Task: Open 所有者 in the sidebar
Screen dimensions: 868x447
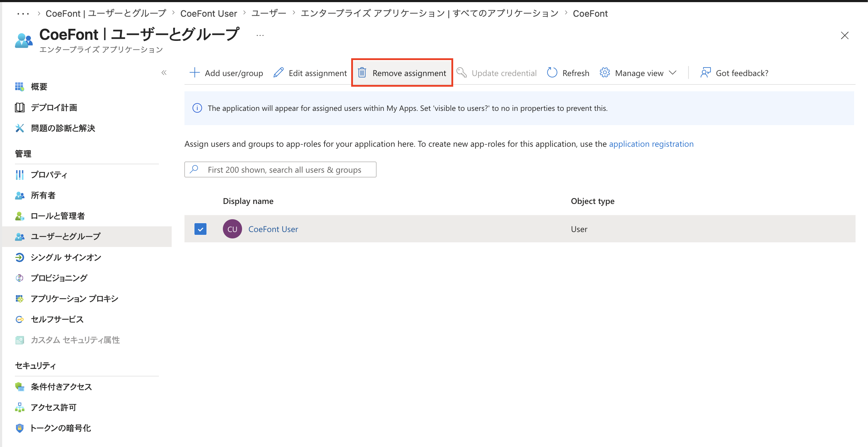Action: (x=43, y=195)
